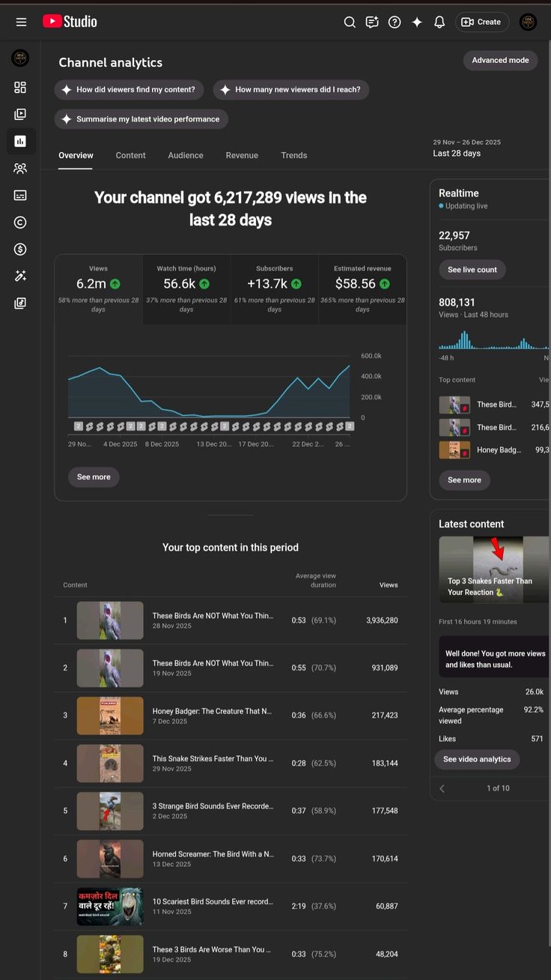The height and width of the screenshot is (980, 551).
Task: Ask 'How did viewers find my content?'
Action: tap(129, 90)
